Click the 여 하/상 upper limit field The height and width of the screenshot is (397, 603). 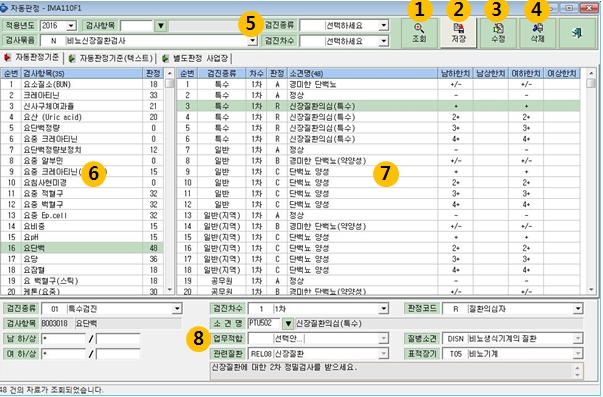point(118,354)
